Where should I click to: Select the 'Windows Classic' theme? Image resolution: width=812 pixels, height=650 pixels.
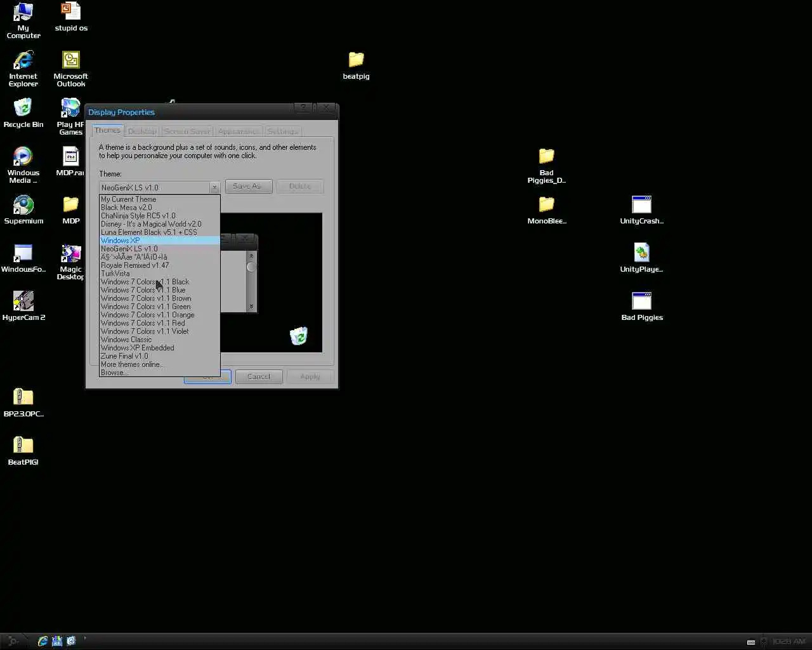pyautogui.click(x=160, y=340)
